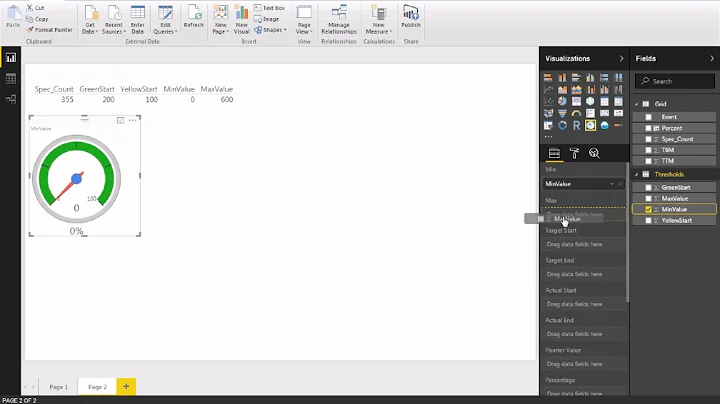Open the New Measure dropdown
The width and height of the screenshot is (720, 404).
click(x=378, y=19)
